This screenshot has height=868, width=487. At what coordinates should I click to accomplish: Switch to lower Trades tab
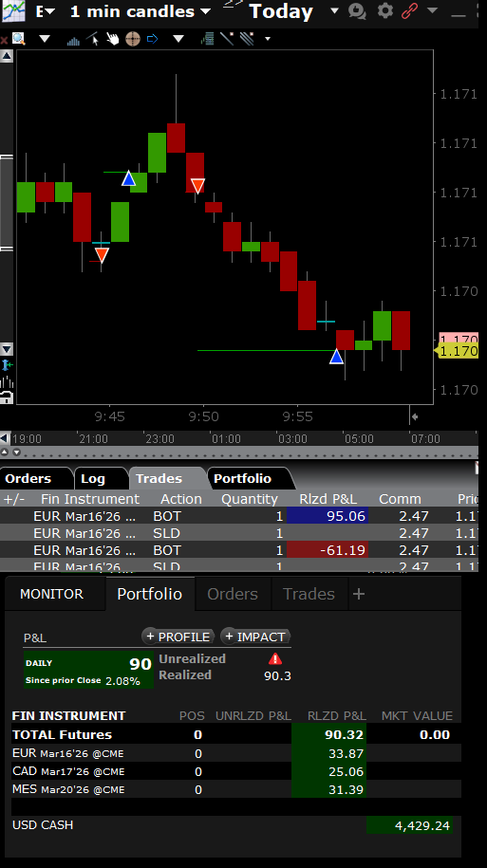coord(309,594)
